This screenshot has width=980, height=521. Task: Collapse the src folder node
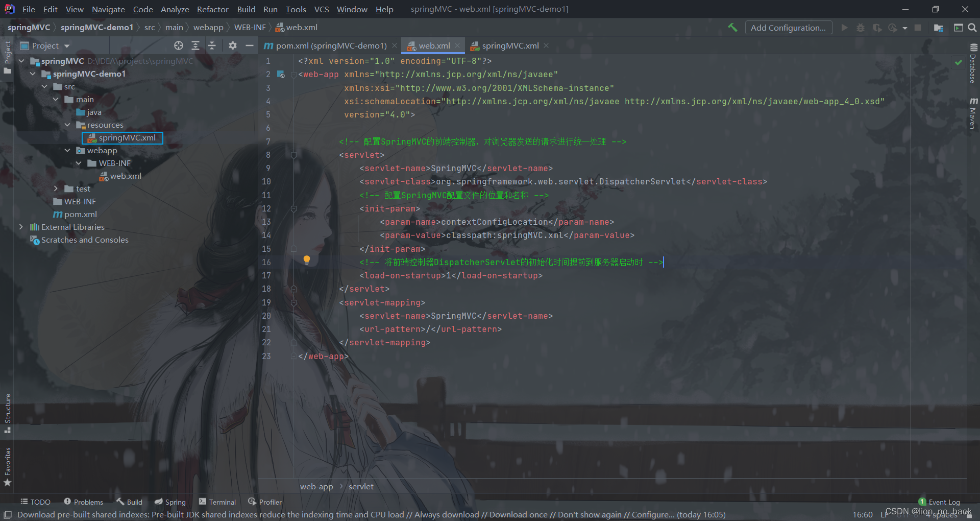44,86
